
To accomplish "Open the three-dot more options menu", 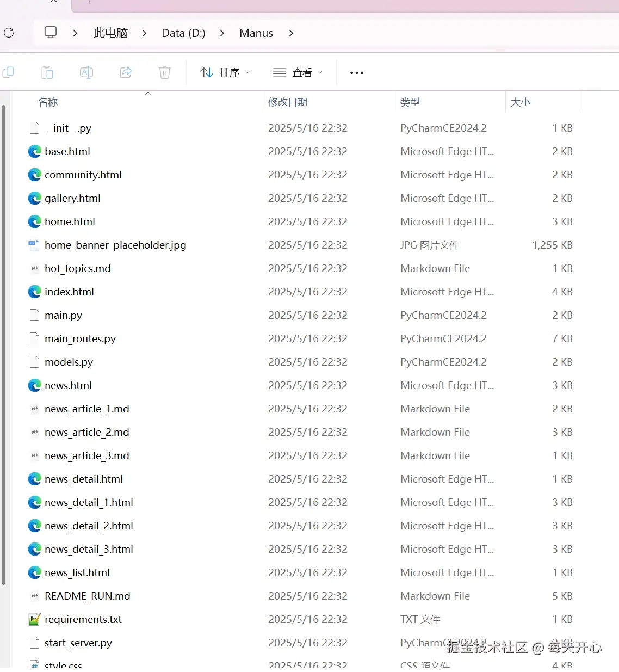I will click(357, 73).
